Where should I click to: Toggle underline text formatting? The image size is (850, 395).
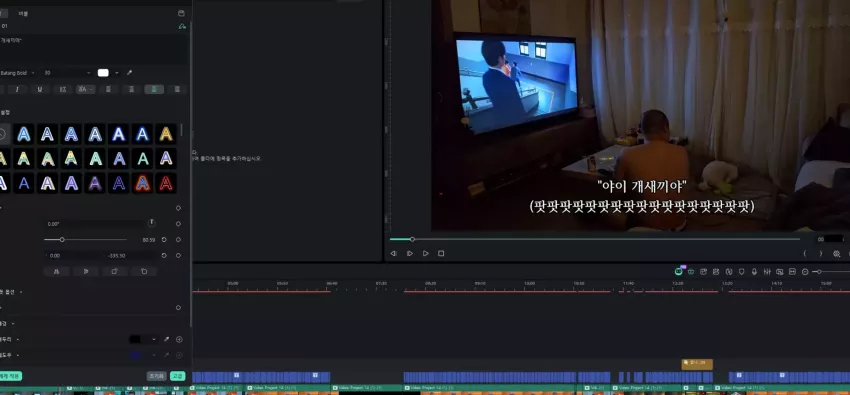[40, 89]
